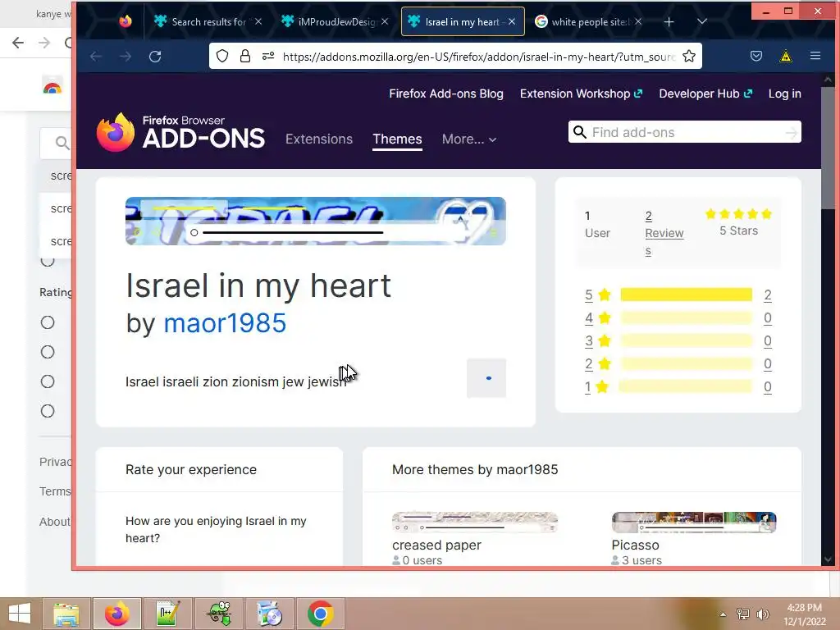The image size is (840, 630).
Task: Close the iMProudJewDesign tab
Action: coord(385,21)
